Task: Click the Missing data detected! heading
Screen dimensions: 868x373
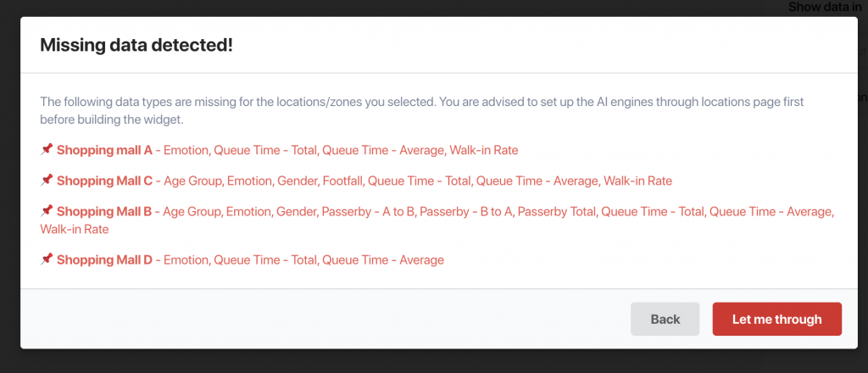Action: pos(136,45)
